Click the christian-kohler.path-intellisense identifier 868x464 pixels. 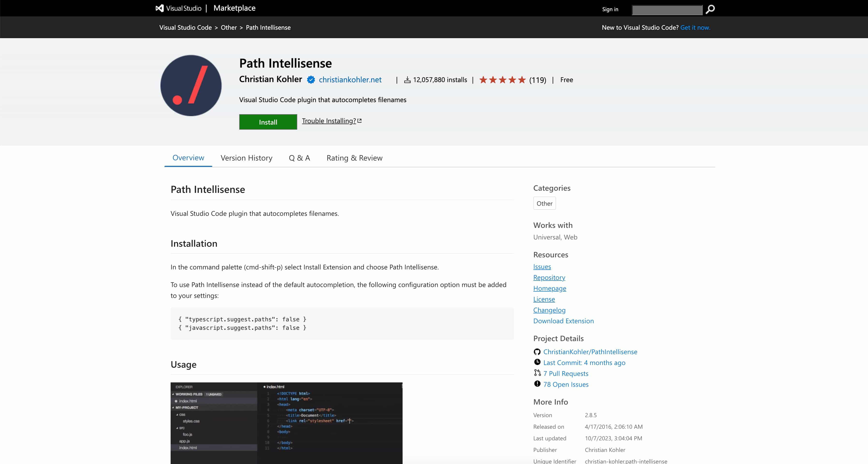626,461
